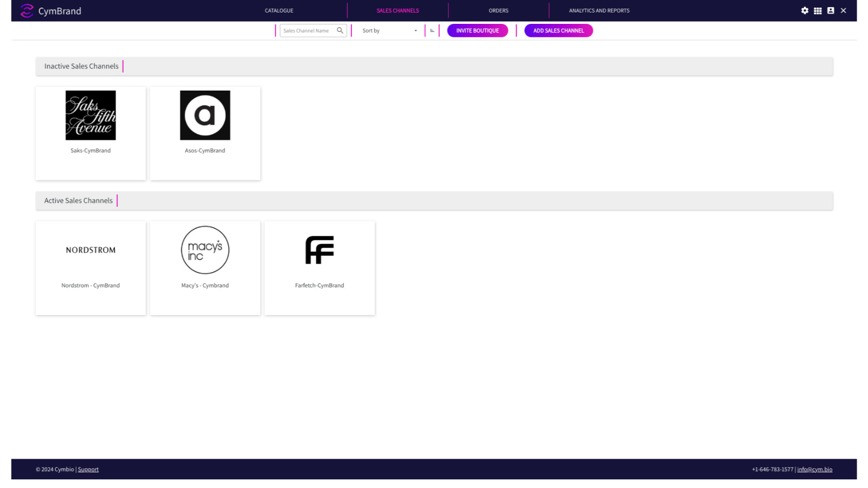The height and width of the screenshot is (488, 868).
Task: Go to the Catalogue tab
Action: click(x=279, y=10)
